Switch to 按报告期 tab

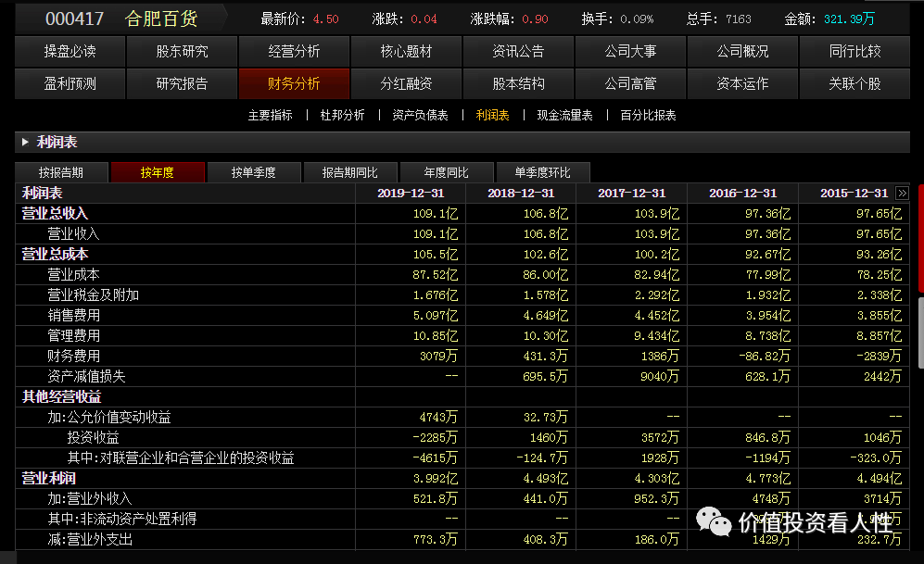(61, 172)
